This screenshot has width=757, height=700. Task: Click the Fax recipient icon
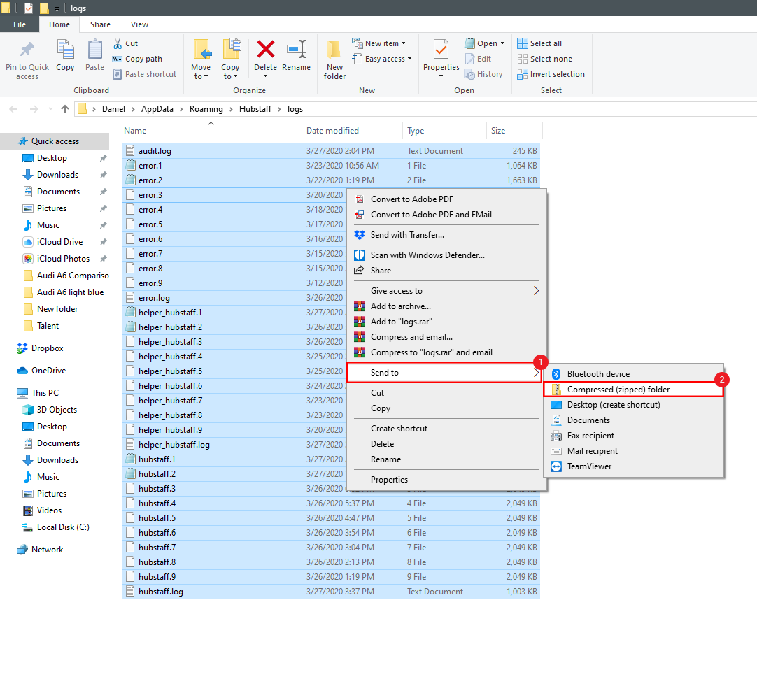[x=556, y=436]
